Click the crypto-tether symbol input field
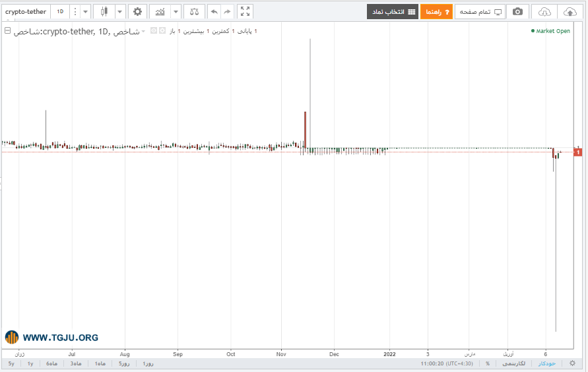This screenshot has height=372, width=588. pos(26,12)
